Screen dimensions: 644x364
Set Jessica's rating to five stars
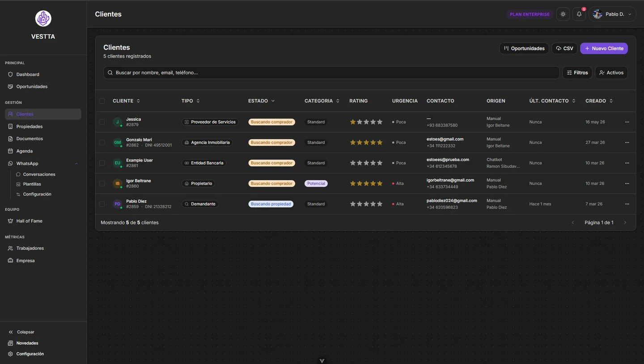(380, 122)
